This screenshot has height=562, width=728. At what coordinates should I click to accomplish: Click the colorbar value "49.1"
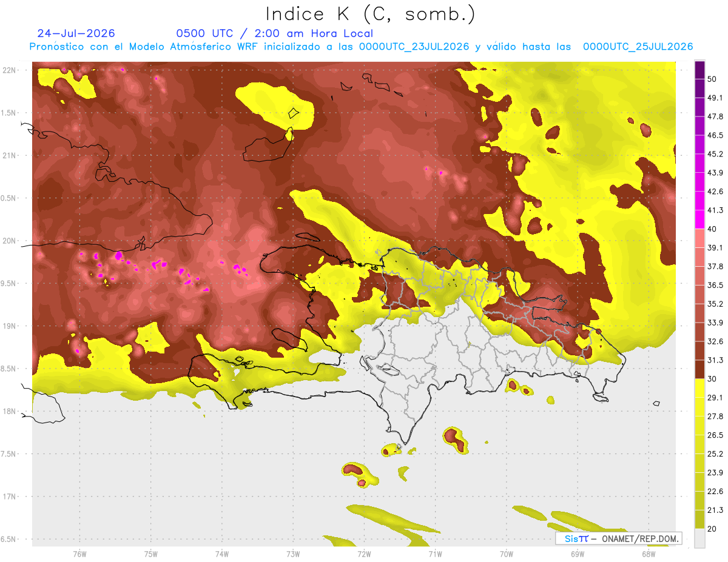tap(715, 98)
